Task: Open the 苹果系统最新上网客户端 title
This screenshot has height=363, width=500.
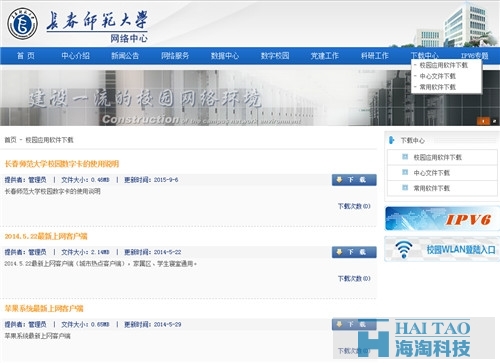Action: (44, 309)
